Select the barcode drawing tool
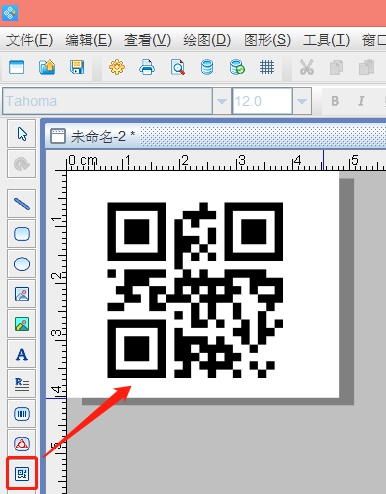Viewport: 386px width, 494px height. 22,414
